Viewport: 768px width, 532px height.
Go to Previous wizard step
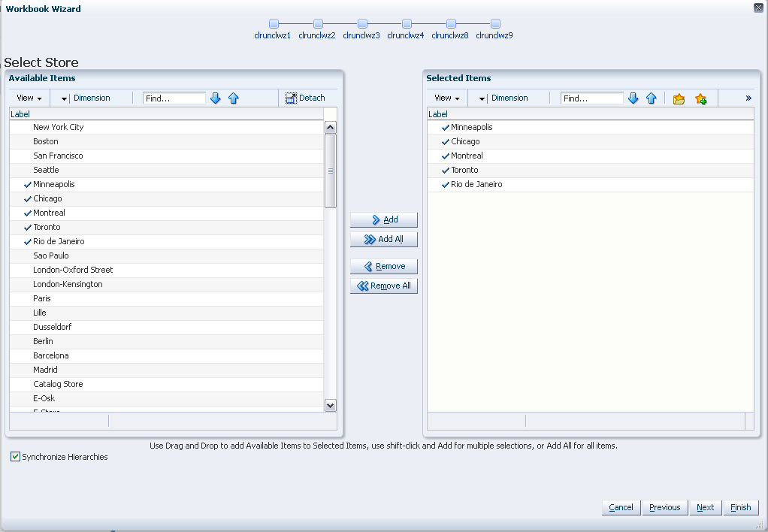[664, 507]
